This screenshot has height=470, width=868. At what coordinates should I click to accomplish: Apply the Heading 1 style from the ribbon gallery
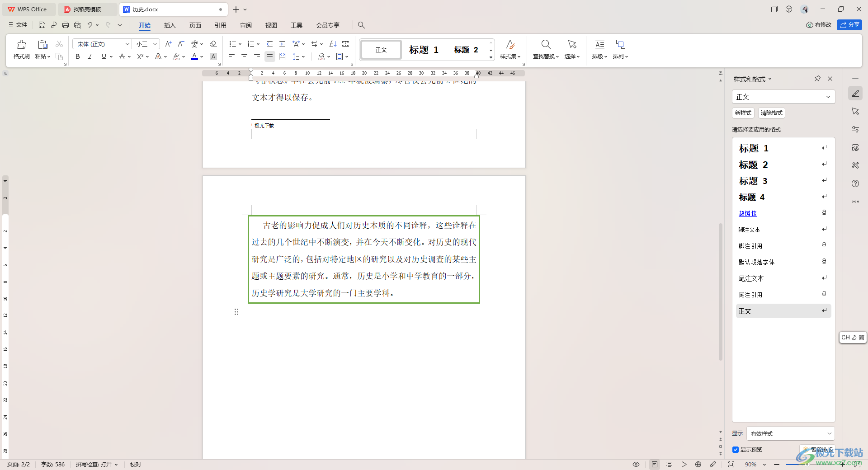pyautogui.click(x=424, y=50)
